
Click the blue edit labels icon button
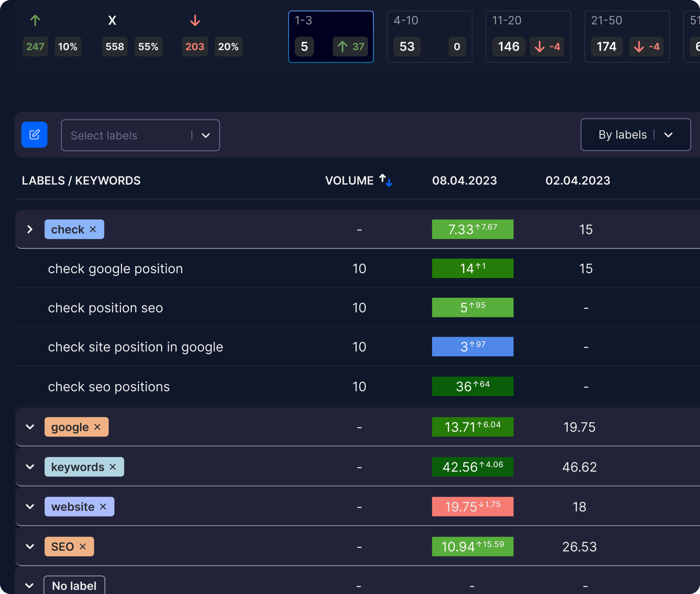[34, 135]
